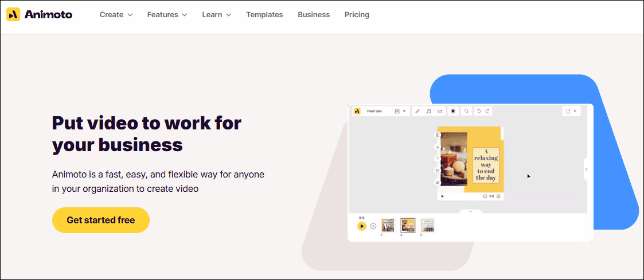The height and width of the screenshot is (280, 644).
Task: Click the 'Put video to work for your business' headline
Action: 147,134
